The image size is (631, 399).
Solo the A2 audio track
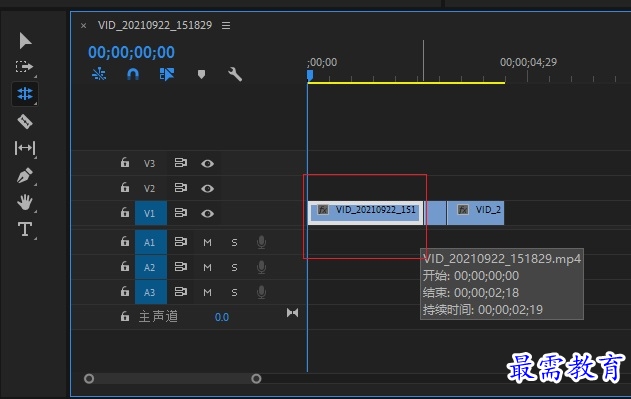[x=234, y=267]
